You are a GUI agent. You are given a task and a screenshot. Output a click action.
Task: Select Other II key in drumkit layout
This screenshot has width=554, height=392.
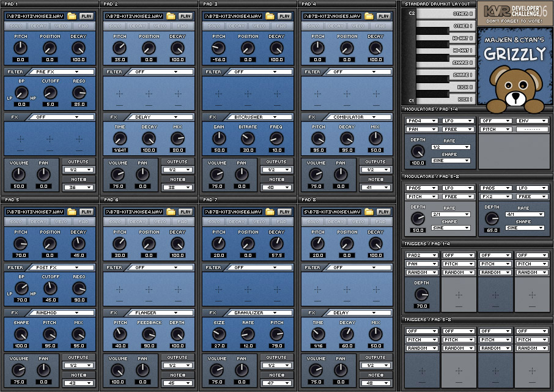(x=445, y=14)
